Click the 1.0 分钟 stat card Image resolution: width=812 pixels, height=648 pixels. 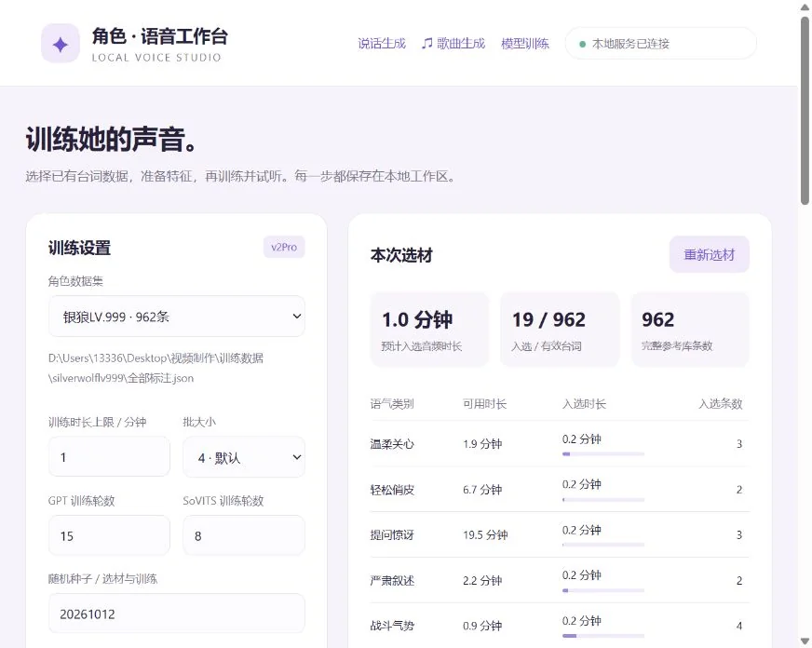click(x=429, y=330)
